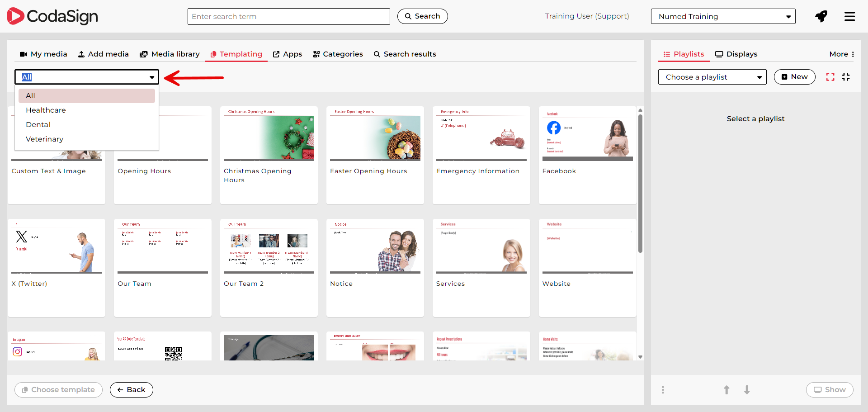Choose Veterinary in the dropdown list
Viewport: 868px width, 412px height.
pos(44,139)
